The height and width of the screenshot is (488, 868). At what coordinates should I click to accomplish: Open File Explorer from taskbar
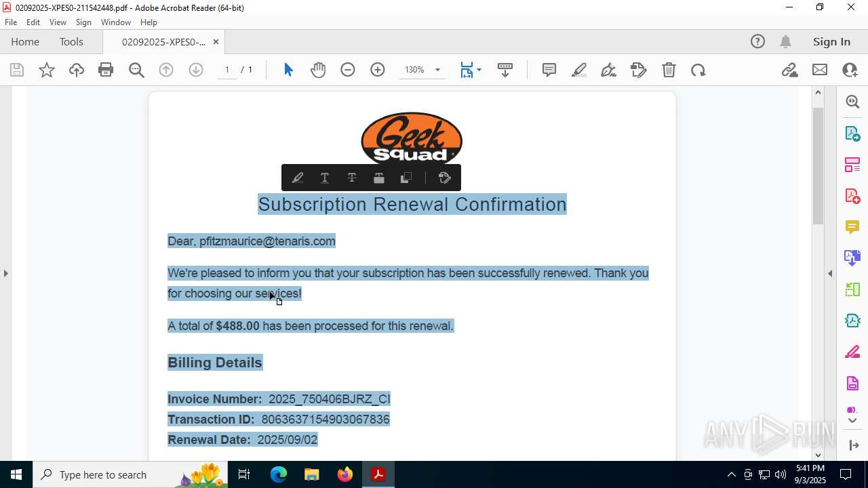coord(312,474)
